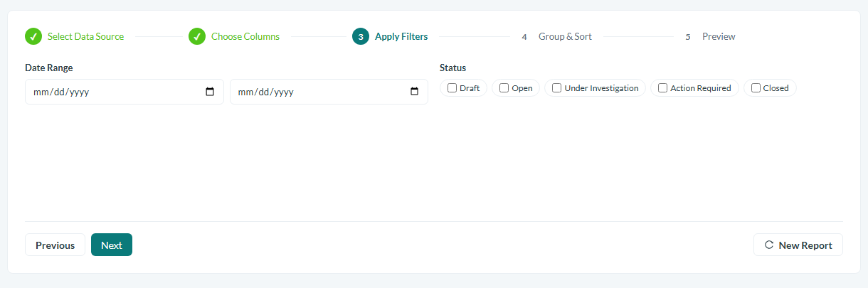868x288 pixels.
Task: Open the Choose Columns step
Action: (245, 36)
